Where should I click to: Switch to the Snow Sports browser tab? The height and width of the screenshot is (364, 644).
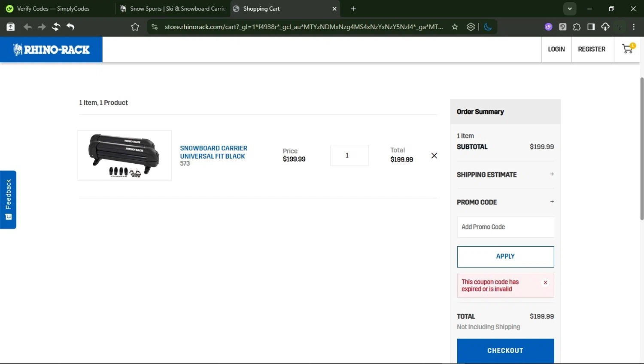click(173, 9)
